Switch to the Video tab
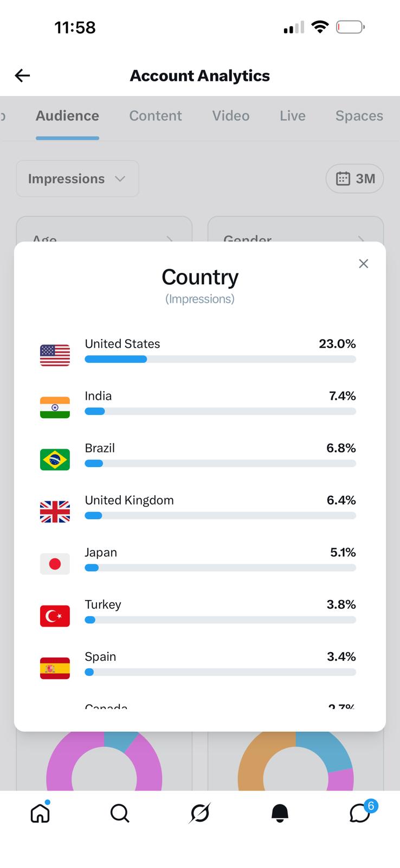Viewport: 400px width, 868px height. click(x=231, y=116)
